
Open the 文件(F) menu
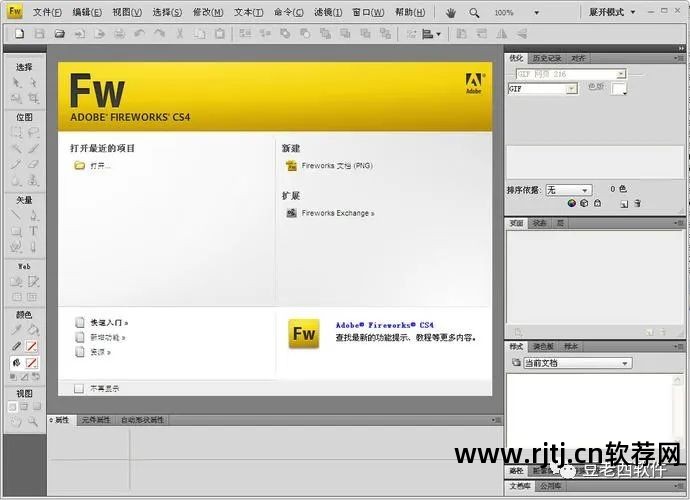coord(47,12)
